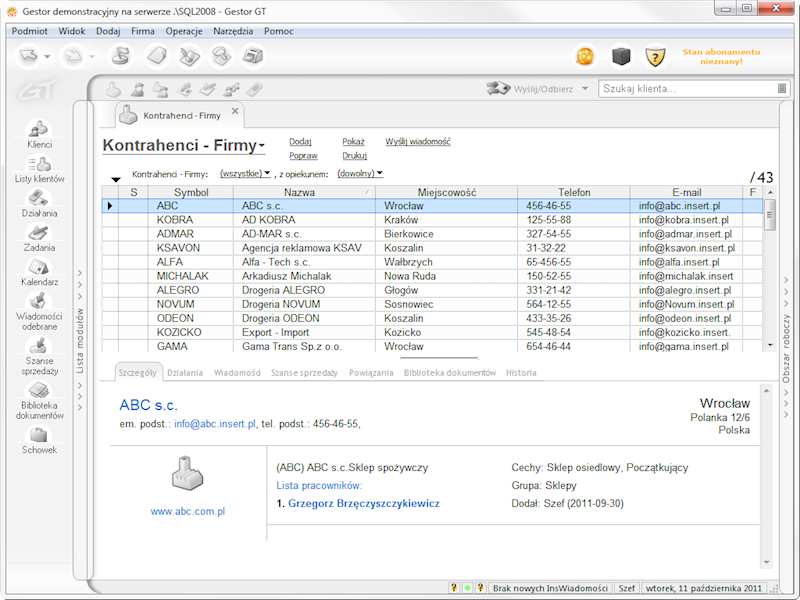Open Listy klientów module
This screenshot has width=800, height=600.
click(39, 168)
